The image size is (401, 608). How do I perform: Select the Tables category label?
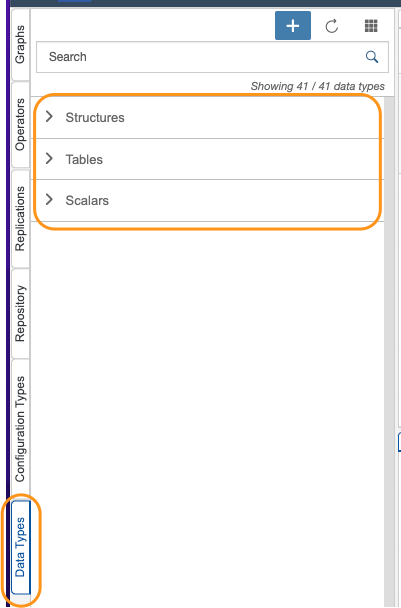84,159
